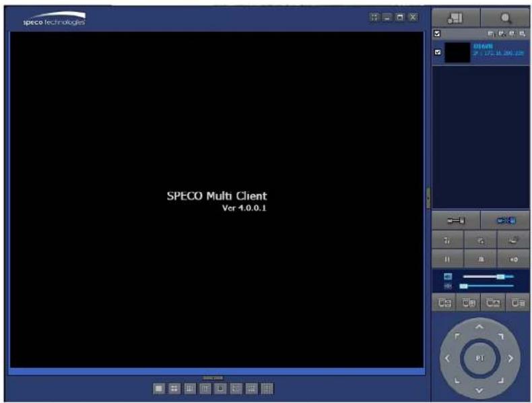The height and width of the screenshot is (403, 532).
Task: Click the blue disconnect plug button
Action: (x=506, y=221)
